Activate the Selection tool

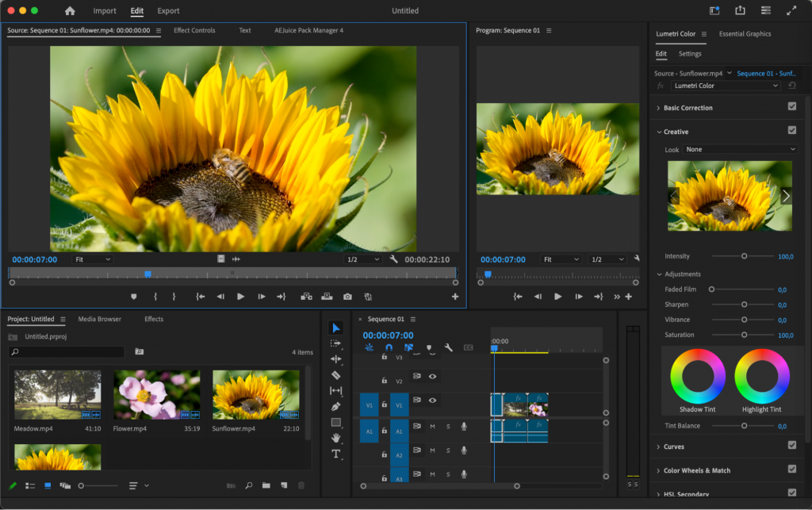click(x=336, y=327)
